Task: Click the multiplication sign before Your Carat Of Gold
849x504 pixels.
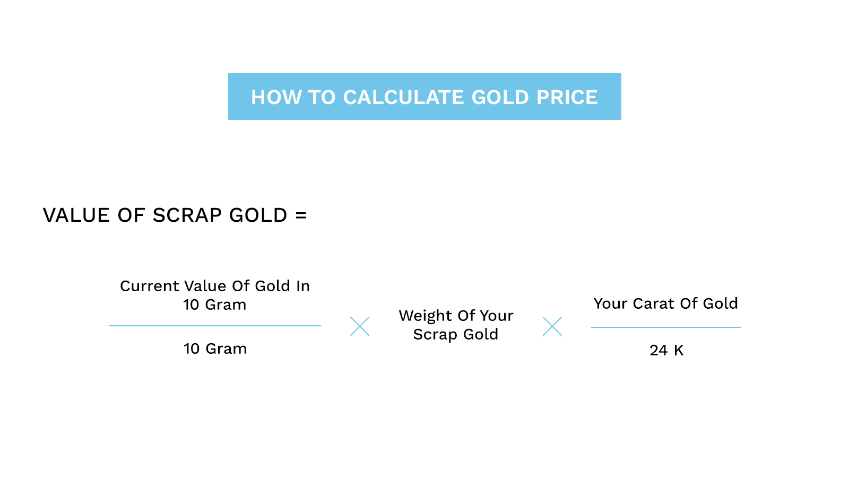Action: pos(552,326)
